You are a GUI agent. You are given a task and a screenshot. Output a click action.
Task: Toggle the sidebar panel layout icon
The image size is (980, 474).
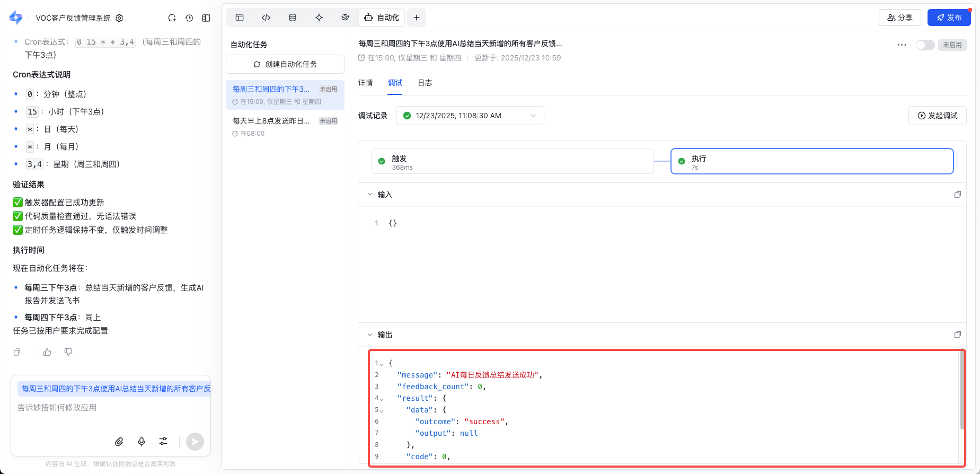206,18
